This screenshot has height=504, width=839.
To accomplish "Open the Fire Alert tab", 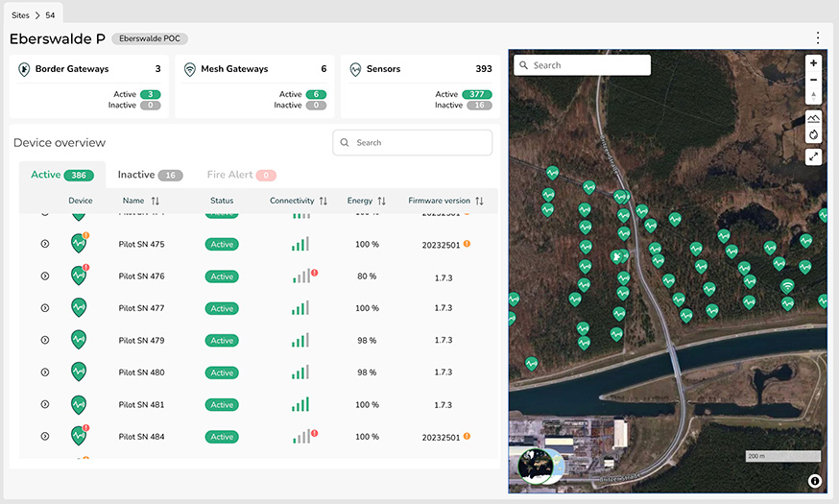I will [x=241, y=175].
